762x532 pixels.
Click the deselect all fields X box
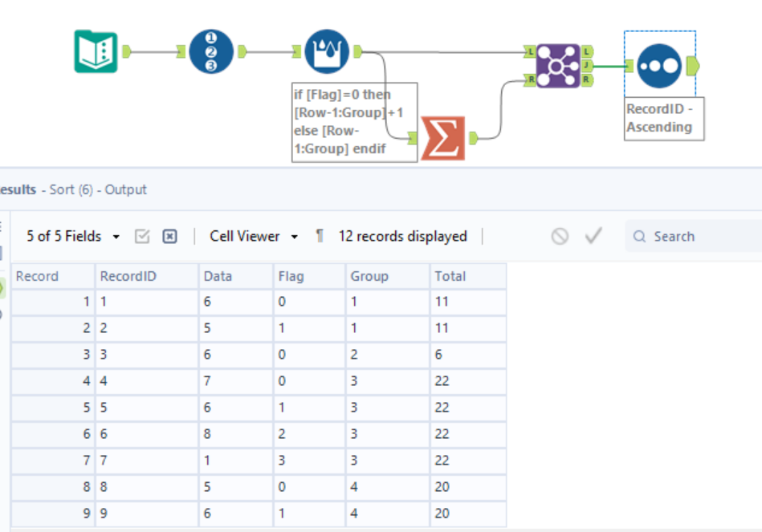[169, 236]
